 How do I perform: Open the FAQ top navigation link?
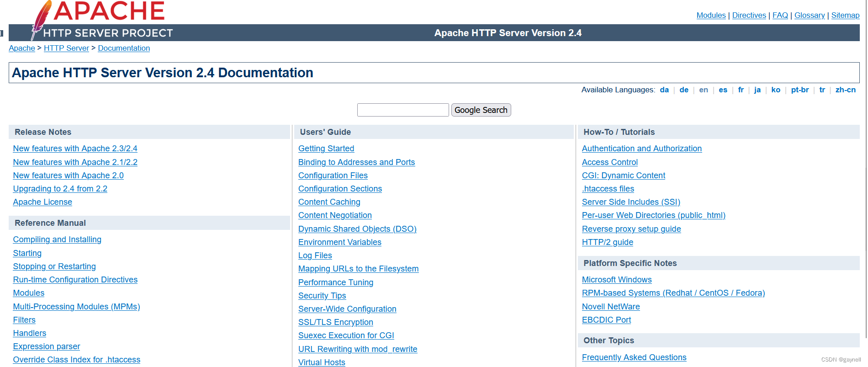coord(780,15)
